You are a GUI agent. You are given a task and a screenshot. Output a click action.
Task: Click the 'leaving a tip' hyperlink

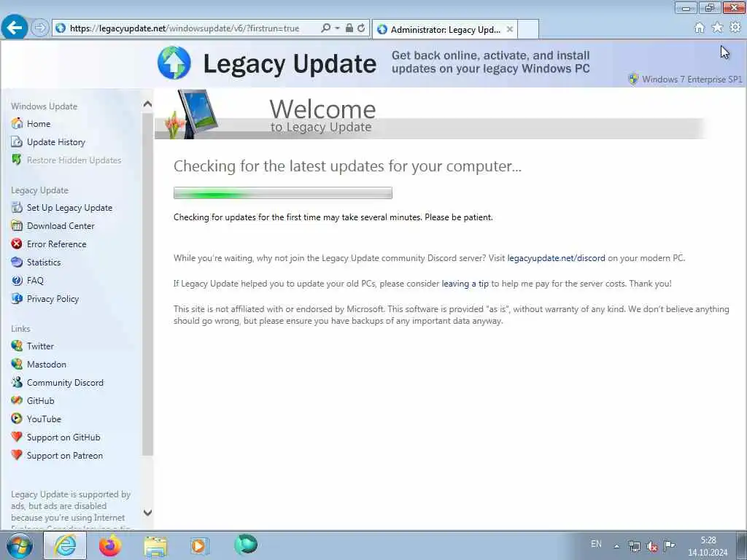(465, 284)
